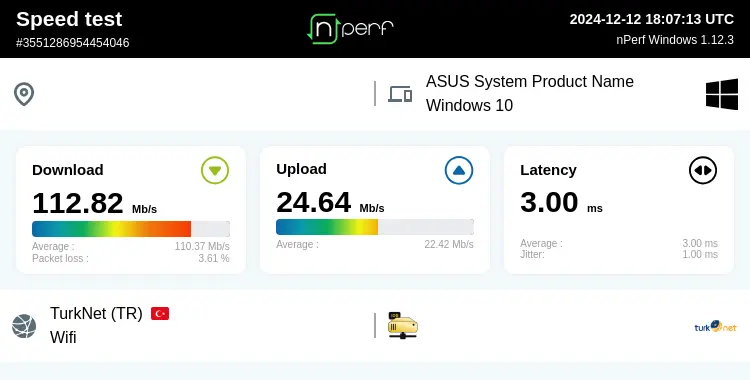Select the timestamp 2024-12-12 18:07:13 UTC
This screenshot has height=380, width=750.
pos(651,19)
